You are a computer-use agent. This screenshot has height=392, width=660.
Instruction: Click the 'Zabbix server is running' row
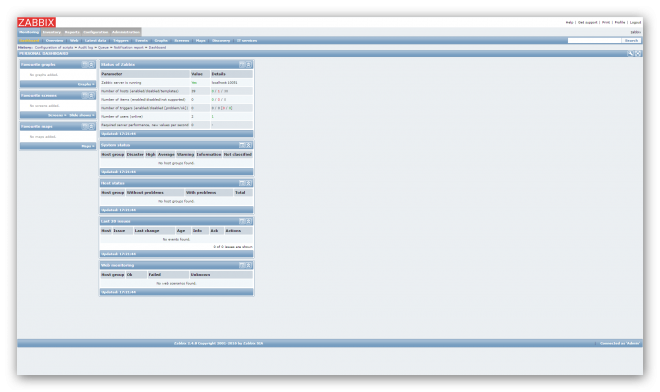pyautogui.click(x=176, y=83)
